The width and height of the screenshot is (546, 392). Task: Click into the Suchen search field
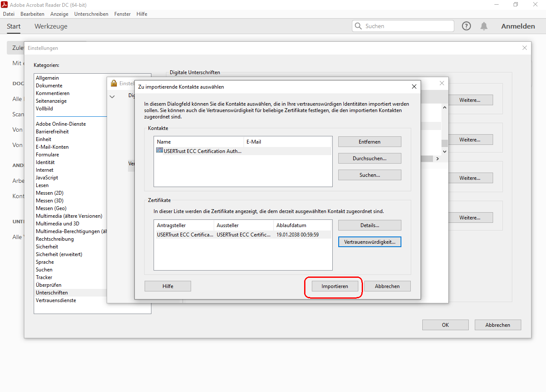tap(407, 26)
